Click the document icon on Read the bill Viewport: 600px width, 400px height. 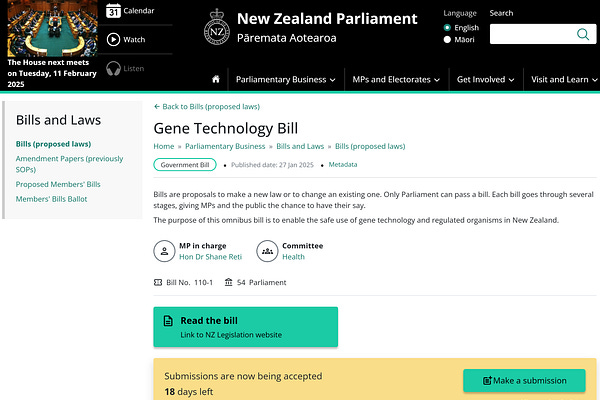pos(168,321)
